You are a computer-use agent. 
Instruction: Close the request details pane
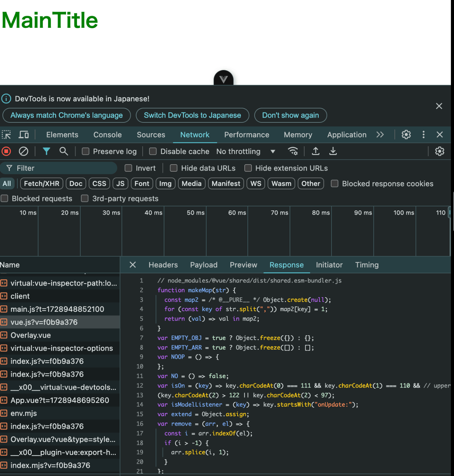[133, 265]
